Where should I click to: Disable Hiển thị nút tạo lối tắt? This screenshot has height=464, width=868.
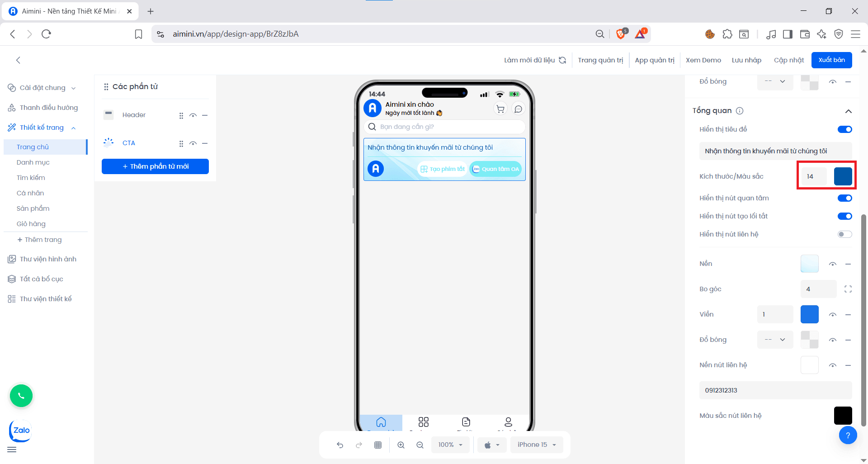click(x=844, y=216)
